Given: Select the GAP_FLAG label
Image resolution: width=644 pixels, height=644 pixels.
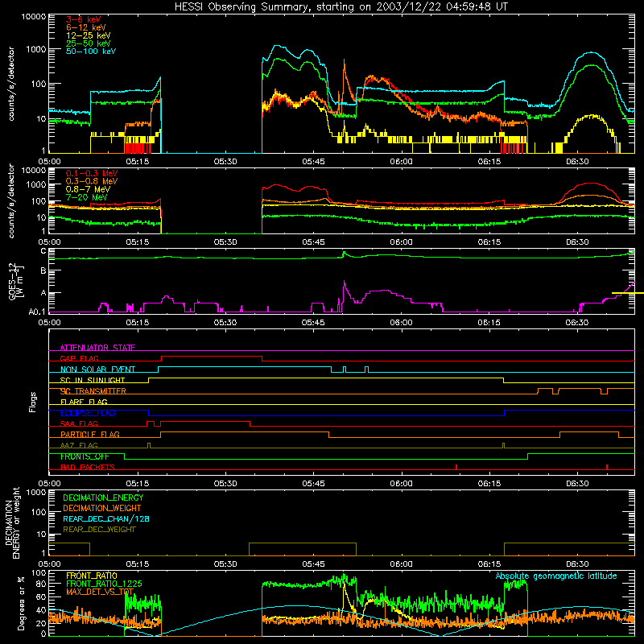Looking at the screenshot, I should [x=79, y=358].
